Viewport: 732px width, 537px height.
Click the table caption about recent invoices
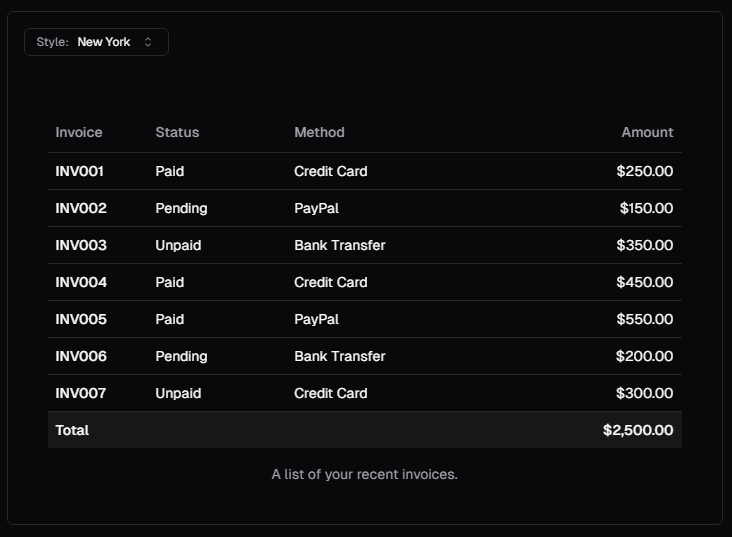(x=365, y=474)
